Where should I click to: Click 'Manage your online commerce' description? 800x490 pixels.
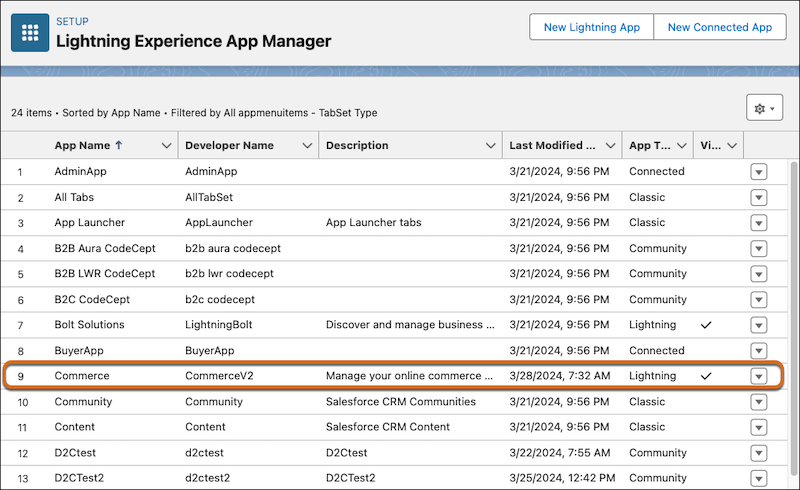coord(409,376)
